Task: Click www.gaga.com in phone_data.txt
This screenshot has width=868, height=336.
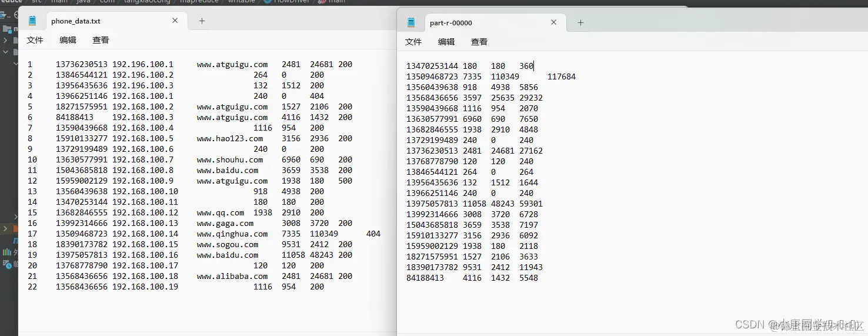Action: (x=225, y=223)
